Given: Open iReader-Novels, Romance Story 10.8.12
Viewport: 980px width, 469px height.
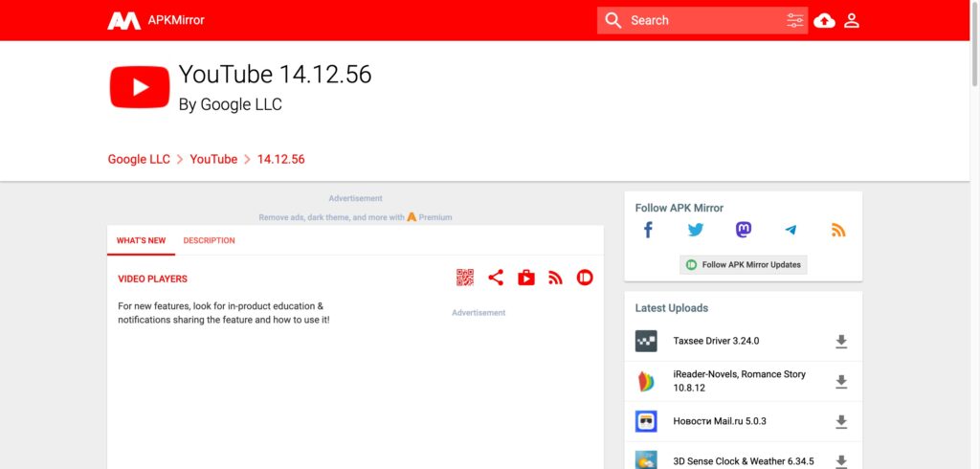Looking at the screenshot, I should (x=740, y=381).
